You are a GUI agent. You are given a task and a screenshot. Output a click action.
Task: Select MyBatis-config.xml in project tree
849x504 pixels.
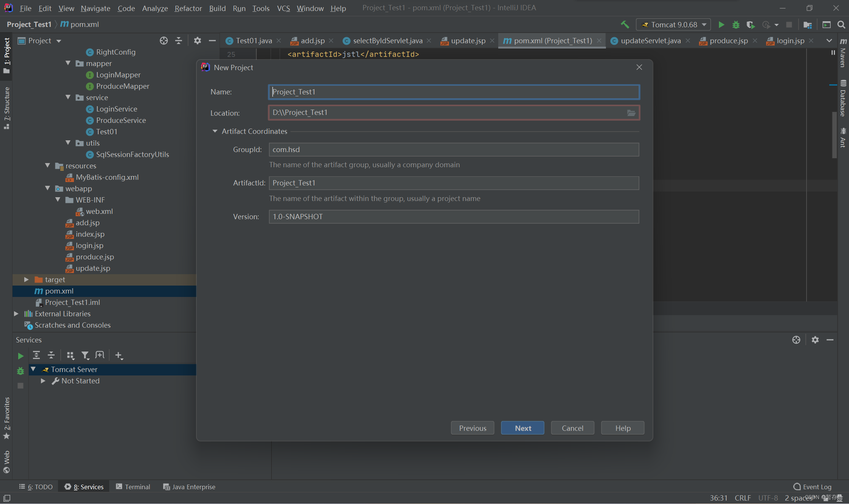coord(107,177)
